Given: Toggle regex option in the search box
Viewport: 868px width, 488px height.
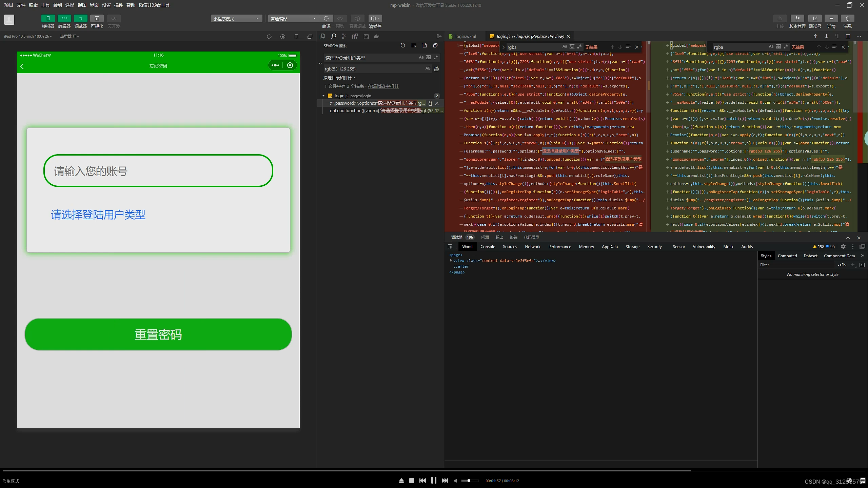Looking at the screenshot, I should pos(436,58).
